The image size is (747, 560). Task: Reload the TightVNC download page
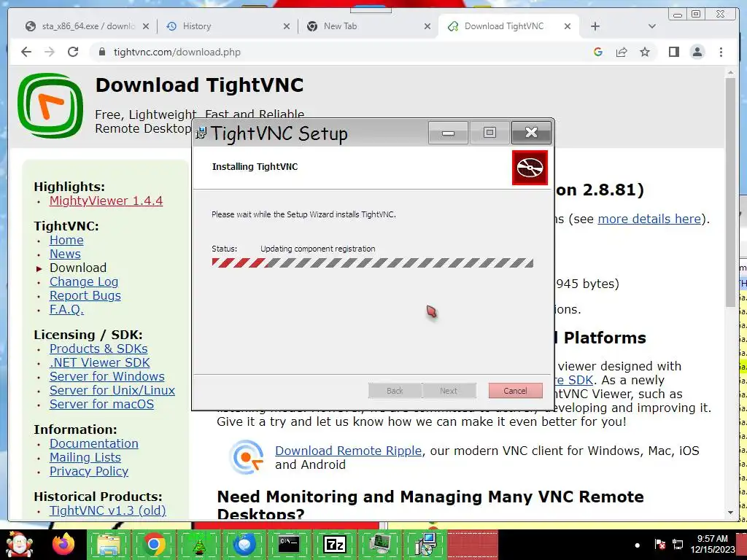pos(73,52)
